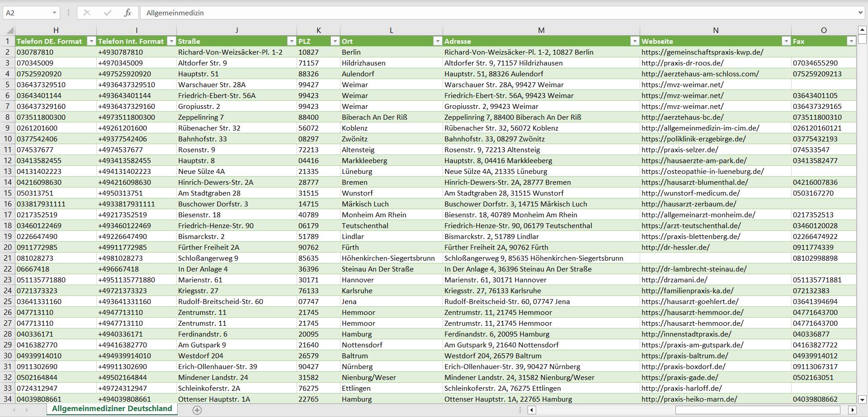
Task: Click the http://familienpraxis-ka.de/ cell
Action: 716,290
